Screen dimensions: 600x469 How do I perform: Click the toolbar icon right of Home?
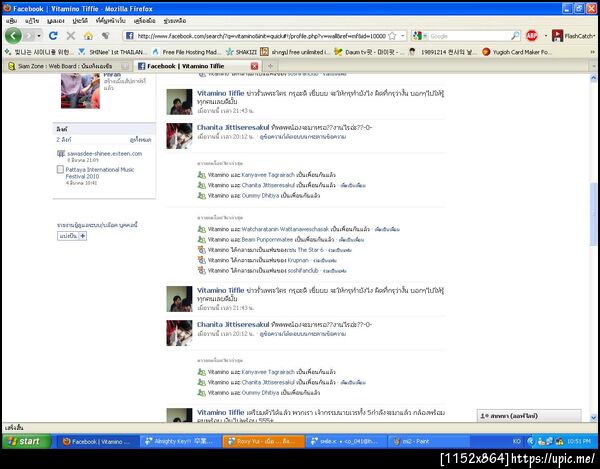(106, 36)
